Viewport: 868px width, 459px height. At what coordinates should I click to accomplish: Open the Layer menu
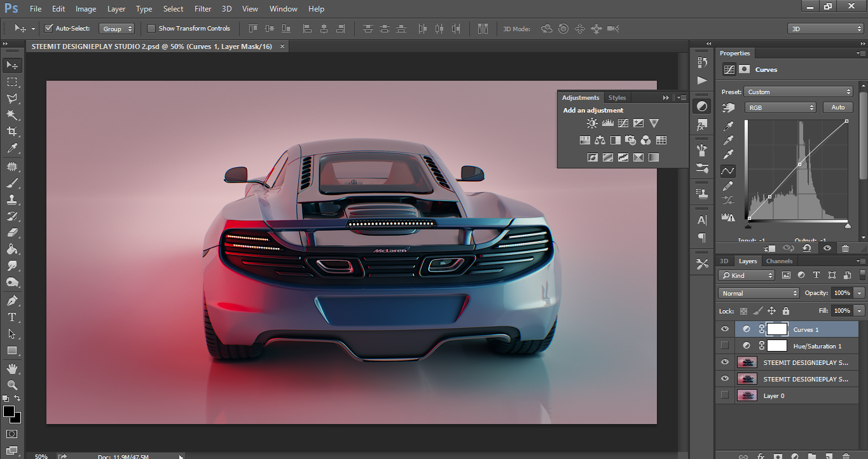click(116, 9)
